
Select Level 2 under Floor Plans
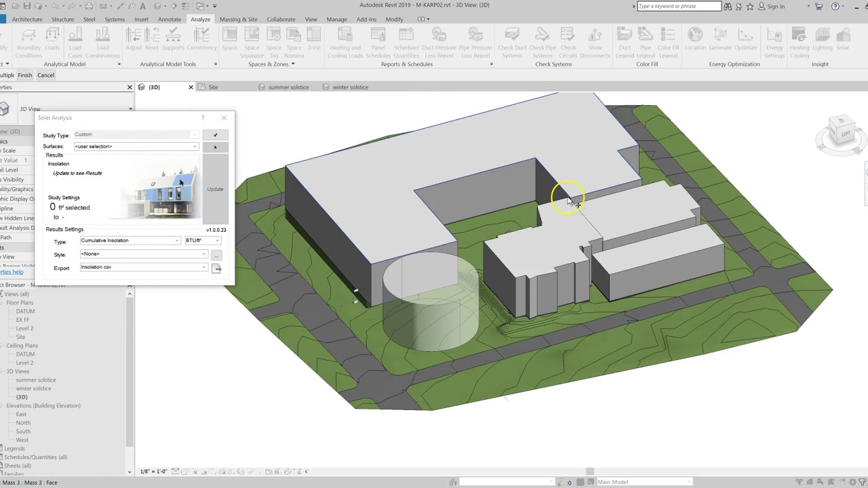[x=24, y=329]
